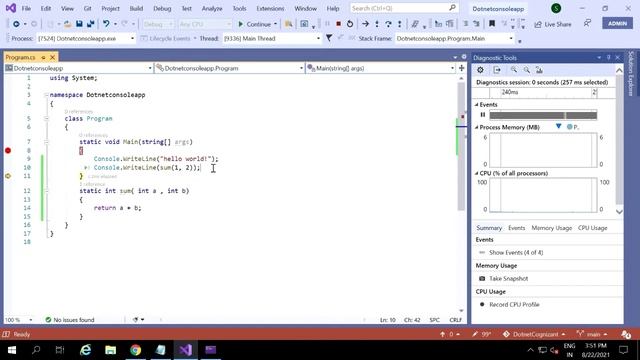640x360 pixels.
Task: Click the Show Next Statement arrow
Action: pyautogui.click(x=365, y=24)
